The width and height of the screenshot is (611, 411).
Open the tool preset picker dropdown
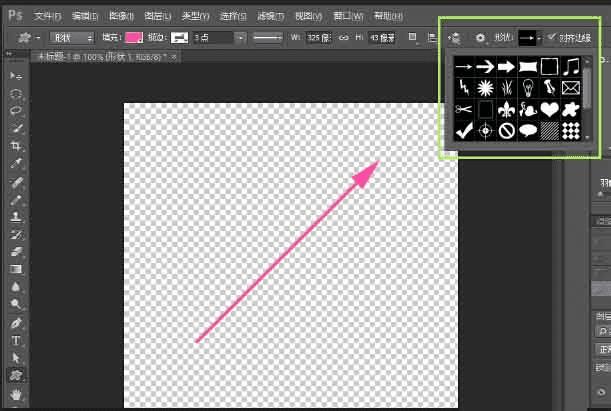[38, 38]
